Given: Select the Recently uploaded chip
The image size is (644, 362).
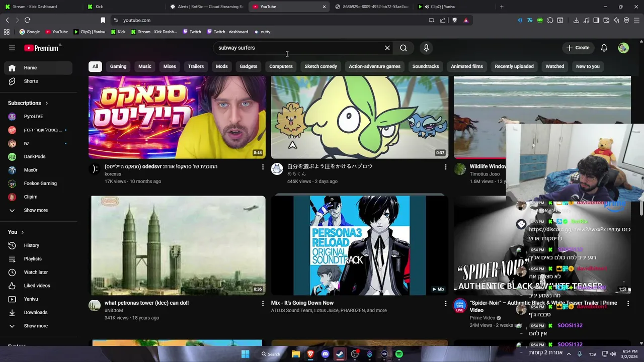Looking at the screenshot, I should 514,66.
